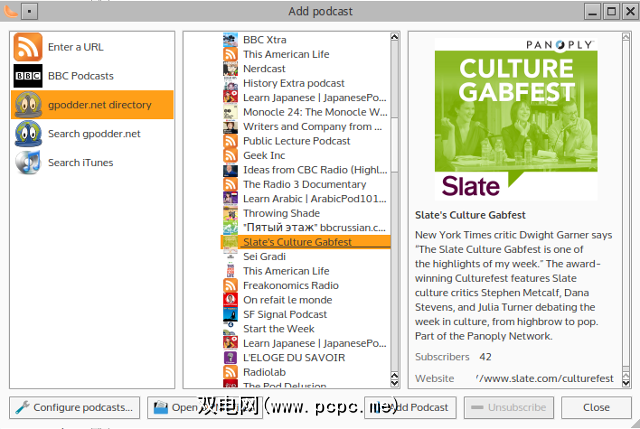The image size is (640, 429).
Task: Click the Unsubscribe button
Action: (x=509, y=407)
